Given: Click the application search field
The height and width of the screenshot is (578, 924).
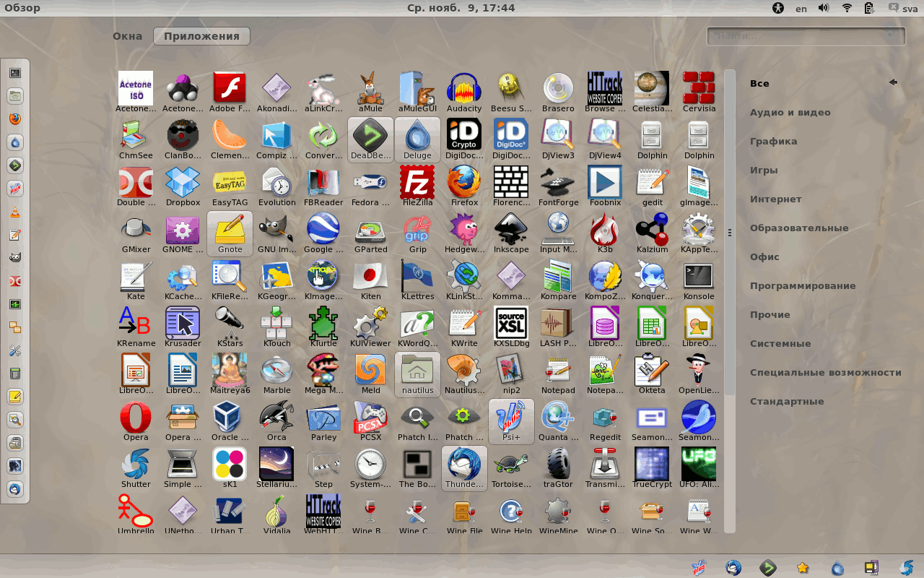Looking at the screenshot, I should pos(806,36).
